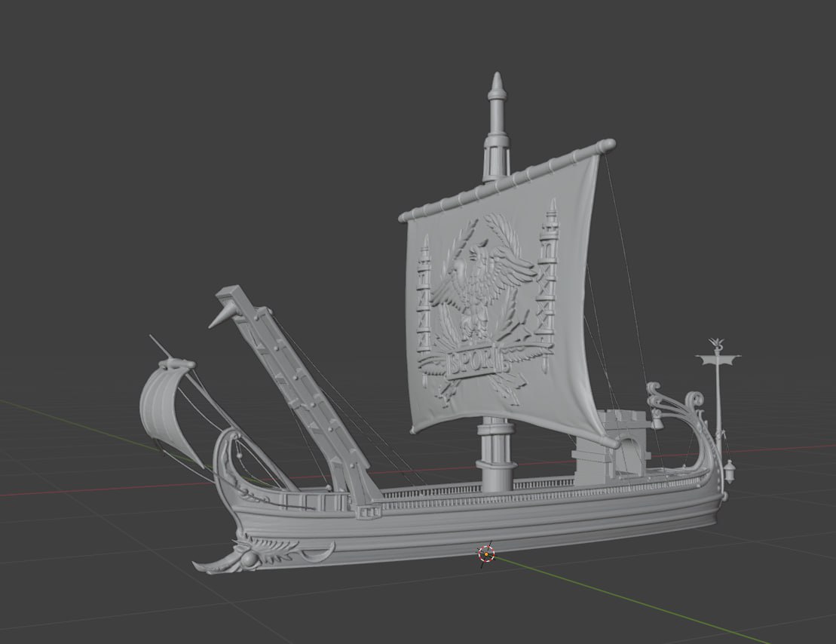The height and width of the screenshot is (644, 836).
Task: Select the hanging lantern at the stern
Action: (729, 471)
